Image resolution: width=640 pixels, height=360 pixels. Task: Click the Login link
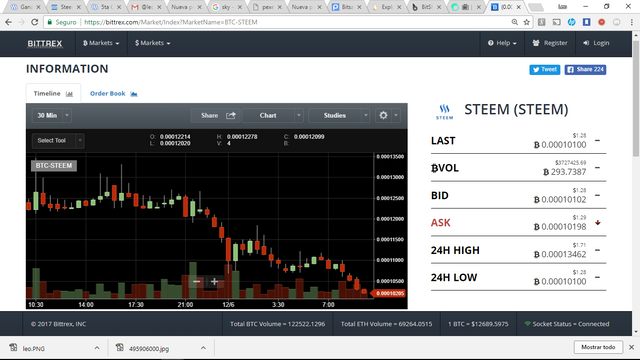596,43
